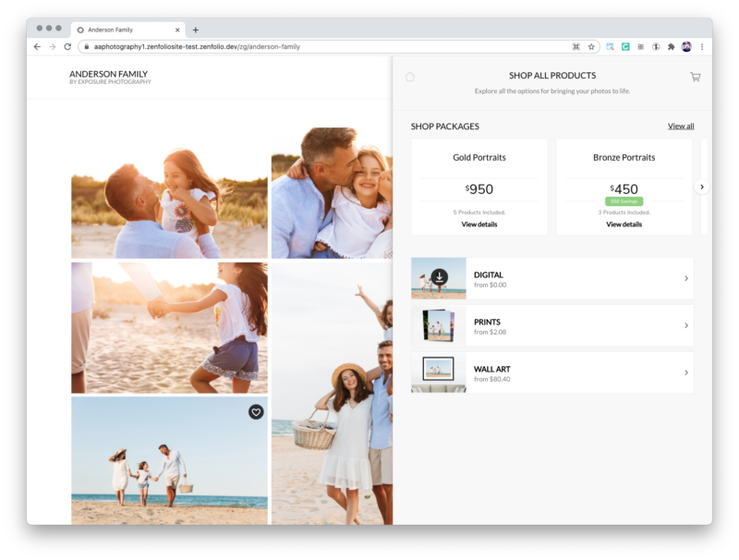Open the Chrome three-dot menu
The height and width of the screenshot is (560, 739).
click(702, 46)
